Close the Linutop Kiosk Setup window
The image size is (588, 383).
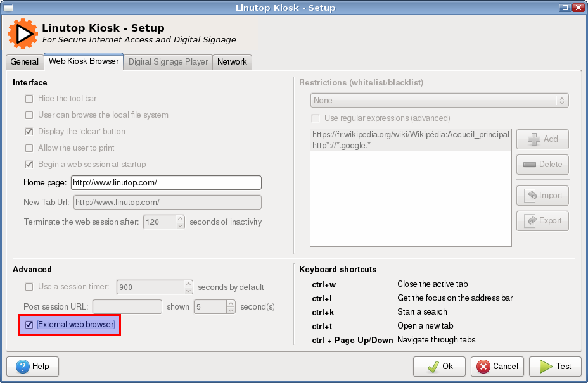[578, 8]
